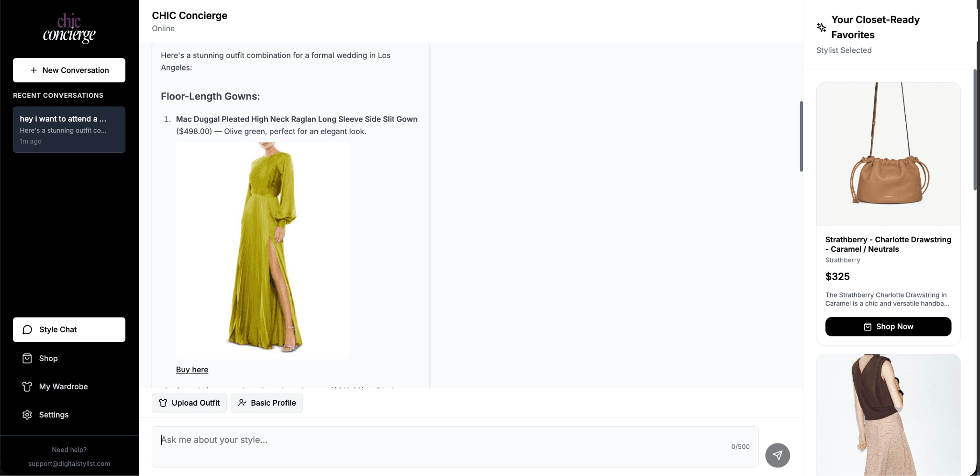The width and height of the screenshot is (980, 476).
Task: Click the 'Online' status text
Action: pos(163,29)
